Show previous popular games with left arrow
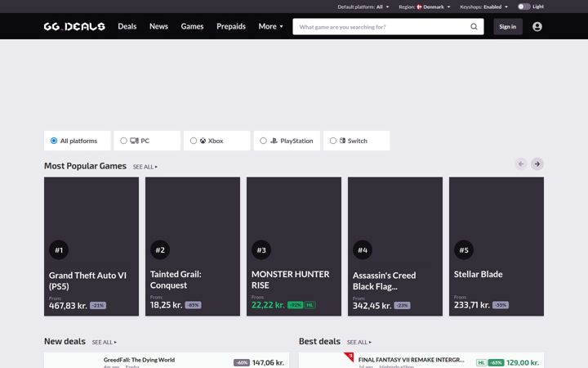The height and width of the screenshot is (368, 588). point(521,164)
